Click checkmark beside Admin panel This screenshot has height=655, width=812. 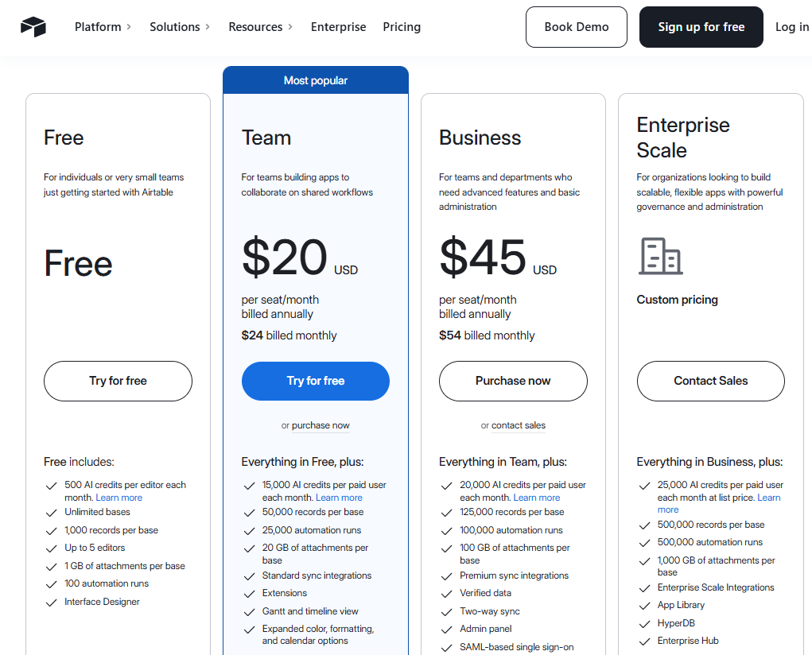(446, 630)
